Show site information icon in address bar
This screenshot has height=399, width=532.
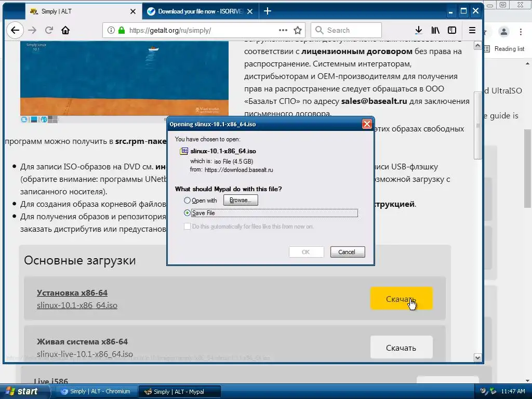(x=111, y=30)
